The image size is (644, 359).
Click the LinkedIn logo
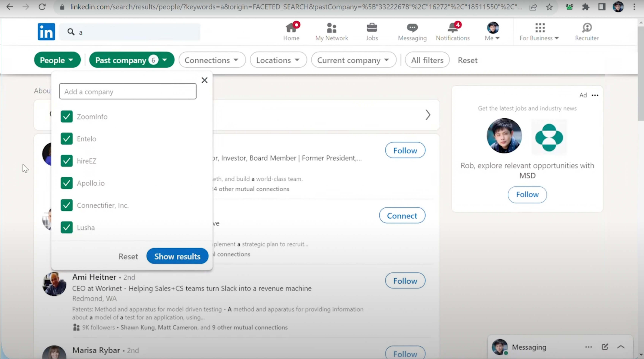(x=46, y=32)
